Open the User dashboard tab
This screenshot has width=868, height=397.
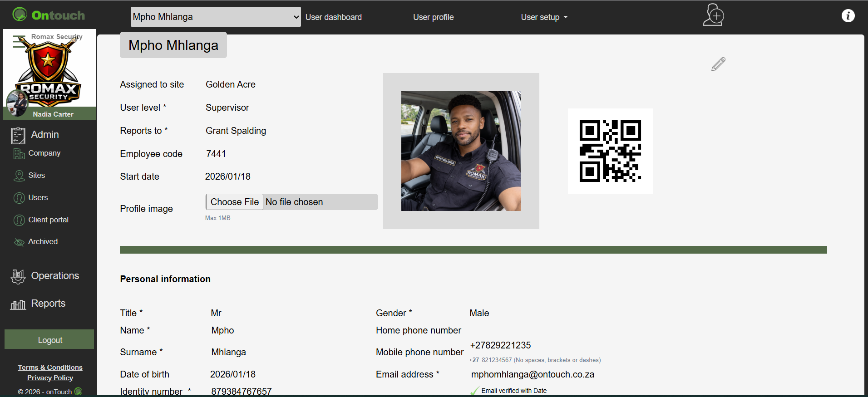333,17
